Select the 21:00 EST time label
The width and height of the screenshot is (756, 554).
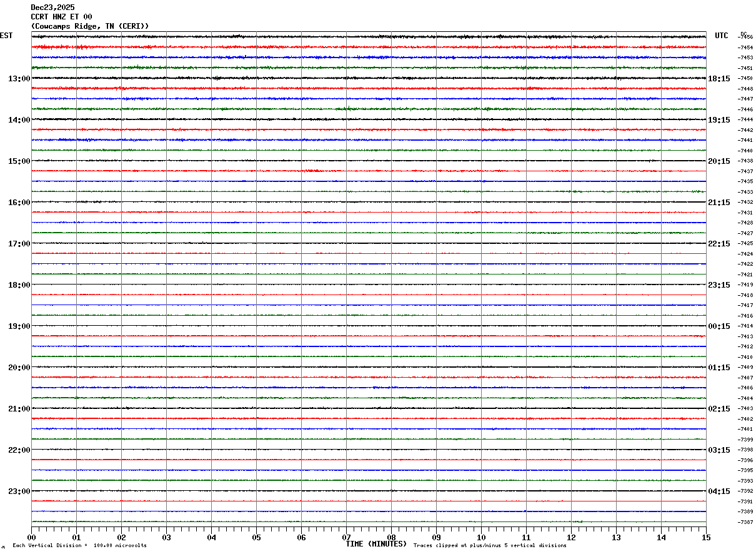point(19,409)
